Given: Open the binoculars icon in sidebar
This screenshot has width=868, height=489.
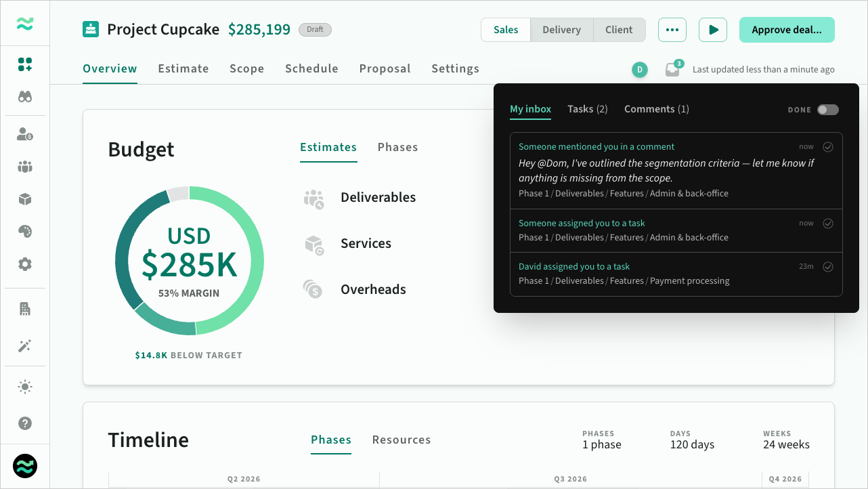Looking at the screenshot, I should [x=25, y=97].
